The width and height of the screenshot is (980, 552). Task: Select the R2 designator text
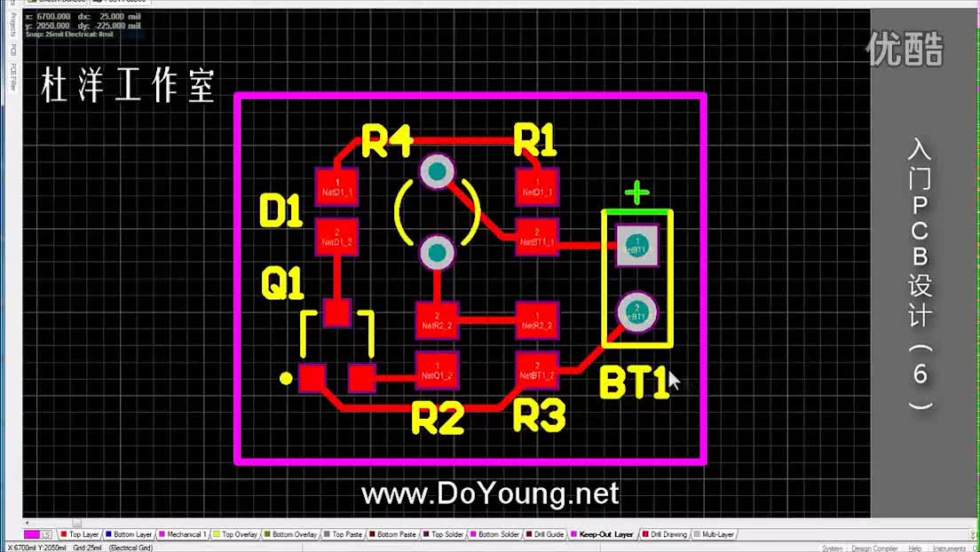(x=439, y=418)
